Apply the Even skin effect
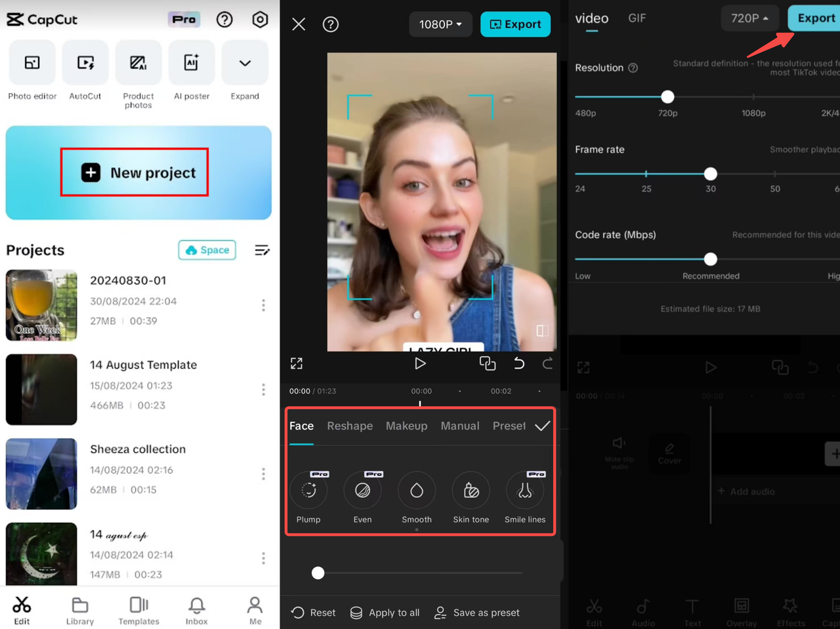 (x=362, y=490)
